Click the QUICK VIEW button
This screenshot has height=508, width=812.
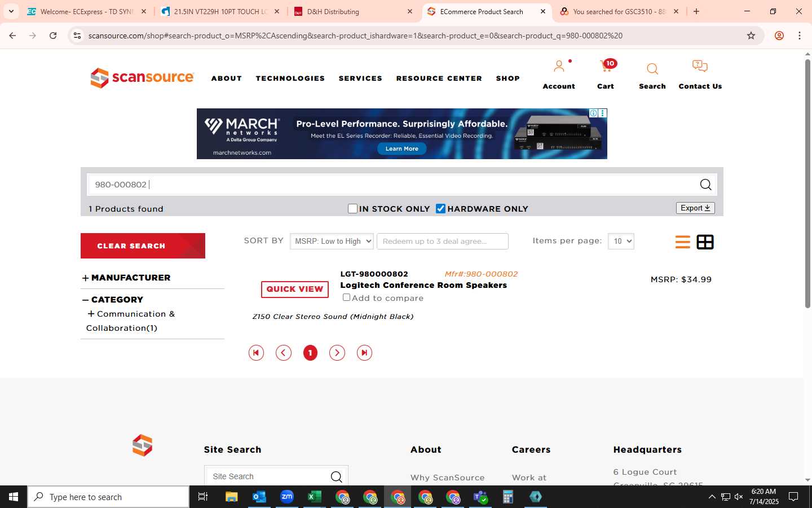[x=295, y=289]
